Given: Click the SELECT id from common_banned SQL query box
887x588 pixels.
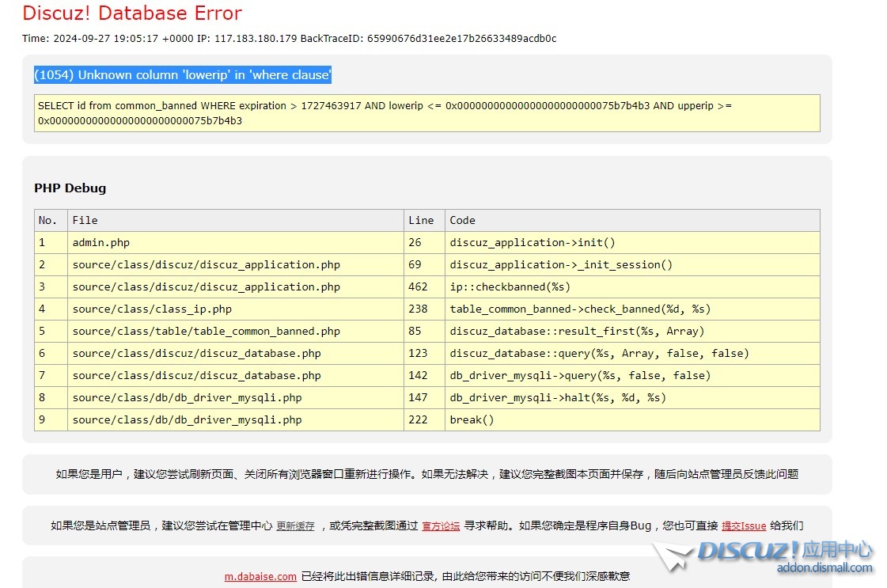Looking at the screenshot, I should point(427,113).
